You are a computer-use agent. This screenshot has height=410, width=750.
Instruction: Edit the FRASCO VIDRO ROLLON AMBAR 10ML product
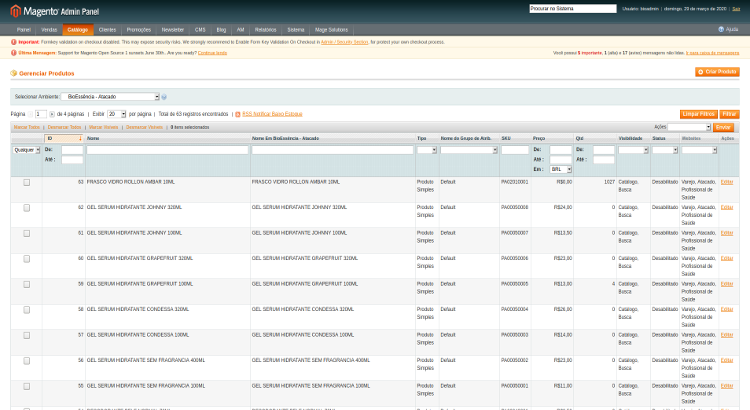point(727,182)
